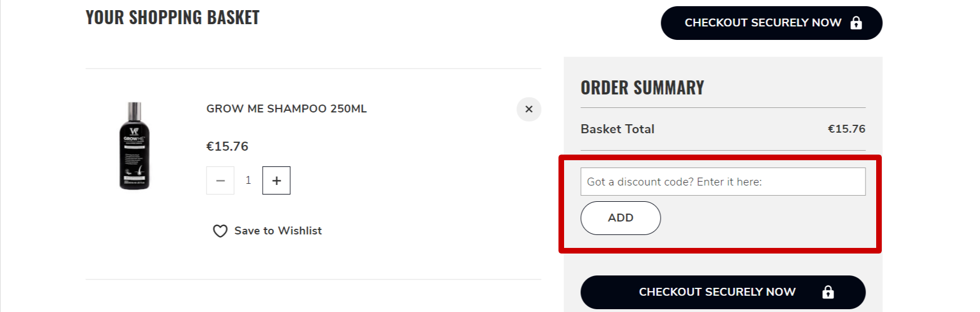The height and width of the screenshot is (312, 980).
Task: Focus the discount code input field
Action: [x=723, y=182]
